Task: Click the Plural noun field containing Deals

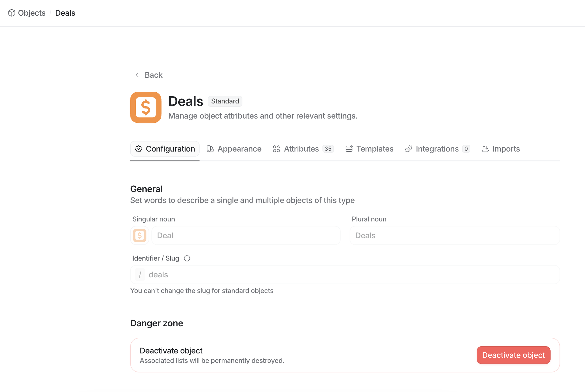Action: (454, 235)
